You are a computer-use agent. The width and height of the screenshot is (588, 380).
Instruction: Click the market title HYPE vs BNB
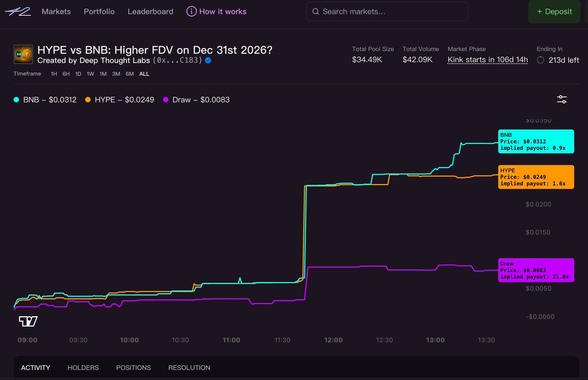pos(154,50)
